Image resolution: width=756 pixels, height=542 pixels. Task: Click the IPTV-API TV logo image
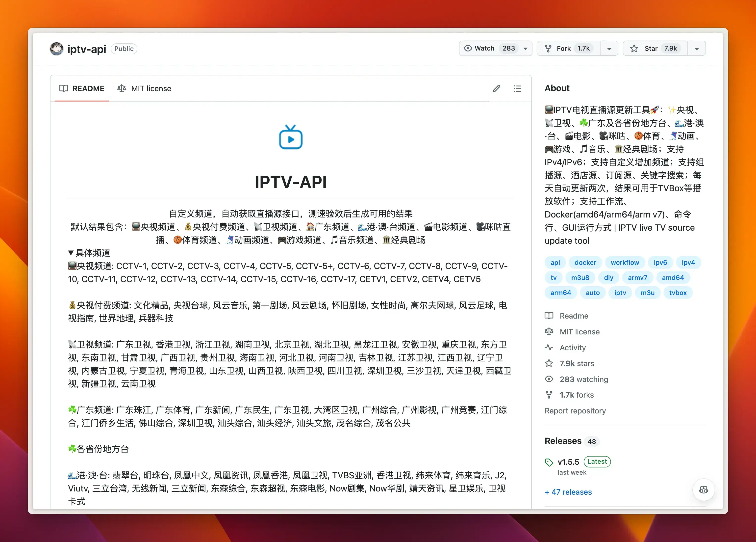tap(291, 137)
